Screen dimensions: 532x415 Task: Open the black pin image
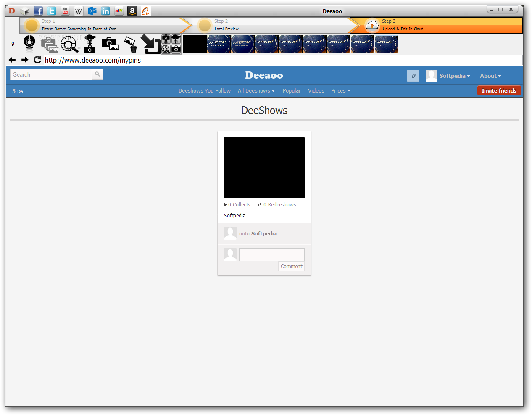coord(264,168)
